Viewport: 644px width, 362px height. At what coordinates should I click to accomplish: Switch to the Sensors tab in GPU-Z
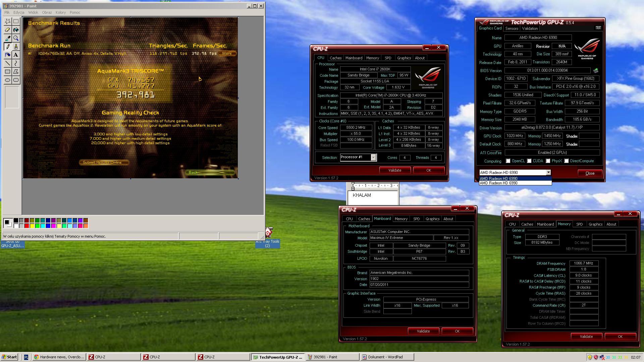(512, 28)
